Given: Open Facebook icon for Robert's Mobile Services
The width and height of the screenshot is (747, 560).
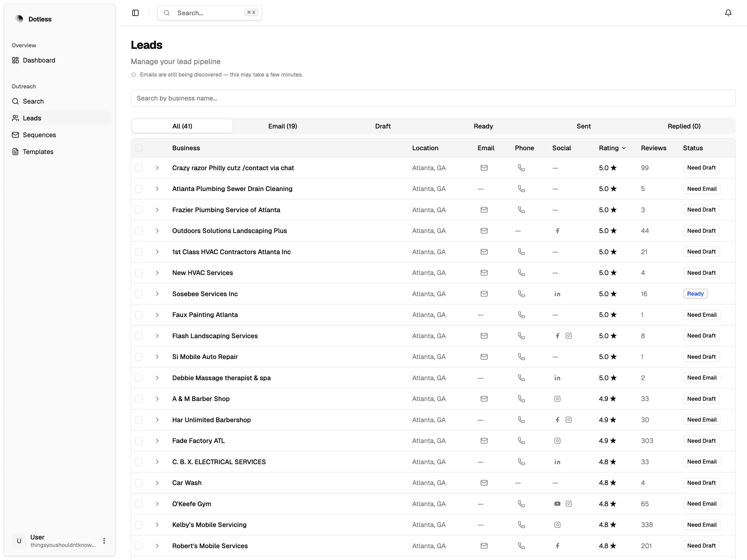Looking at the screenshot, I should click(x=557, y=546).
